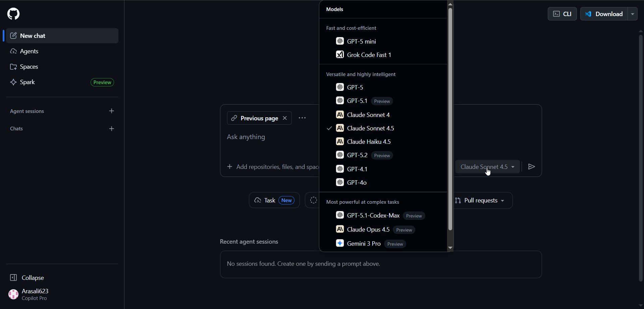Screen dimensions: 644x309
Task: Start a new chat using Chats plus icon
Action: tap(112, 129)
